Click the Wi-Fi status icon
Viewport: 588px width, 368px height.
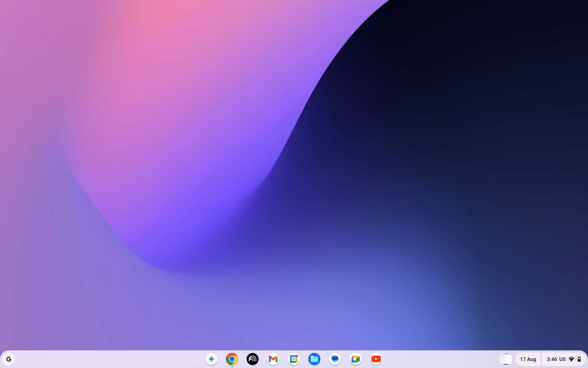(571, 359)
